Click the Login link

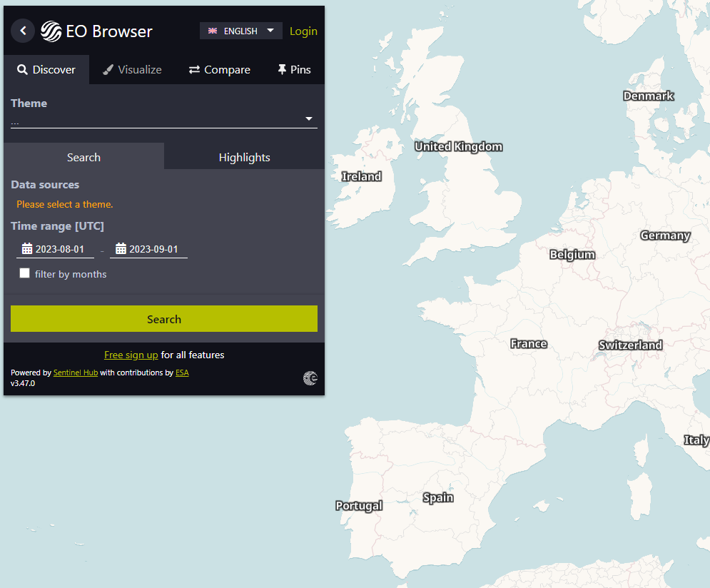tap(303, 31)
